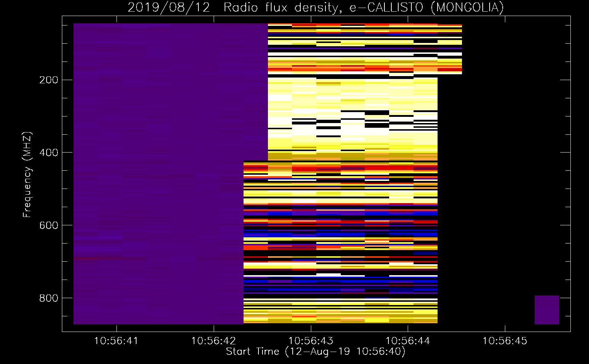
Task: Click the 800 frequency tick label
Action: [49, 298]
